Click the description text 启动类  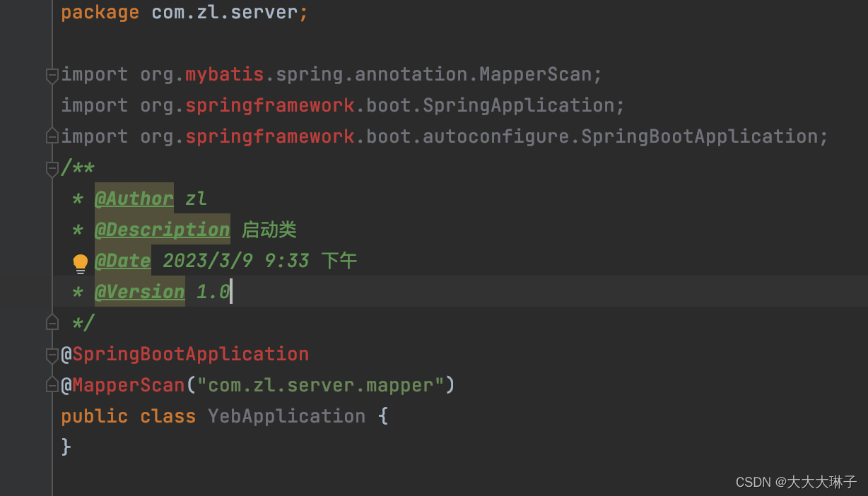click(x=269, y=230)
